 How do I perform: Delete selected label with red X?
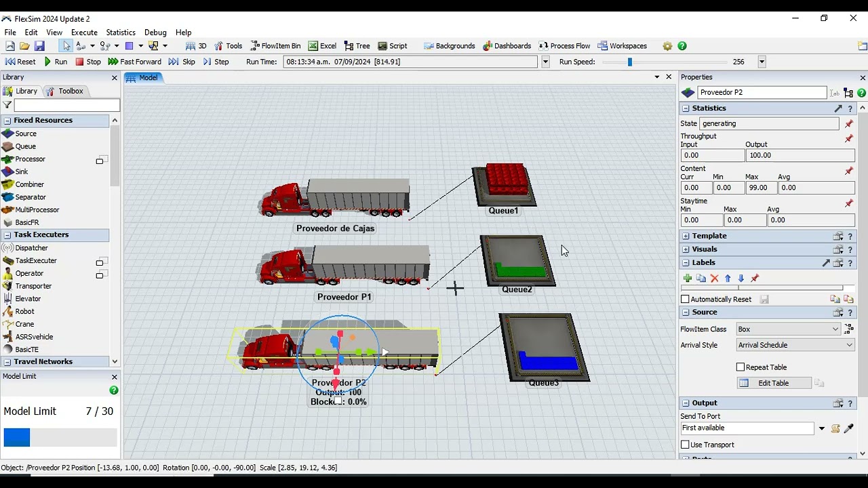point(714,279)
